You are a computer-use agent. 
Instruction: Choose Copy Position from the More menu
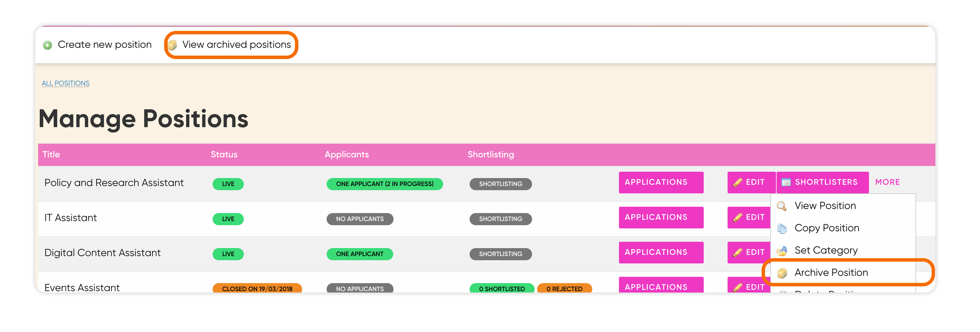pyautogui.click(x=843, y=228)
